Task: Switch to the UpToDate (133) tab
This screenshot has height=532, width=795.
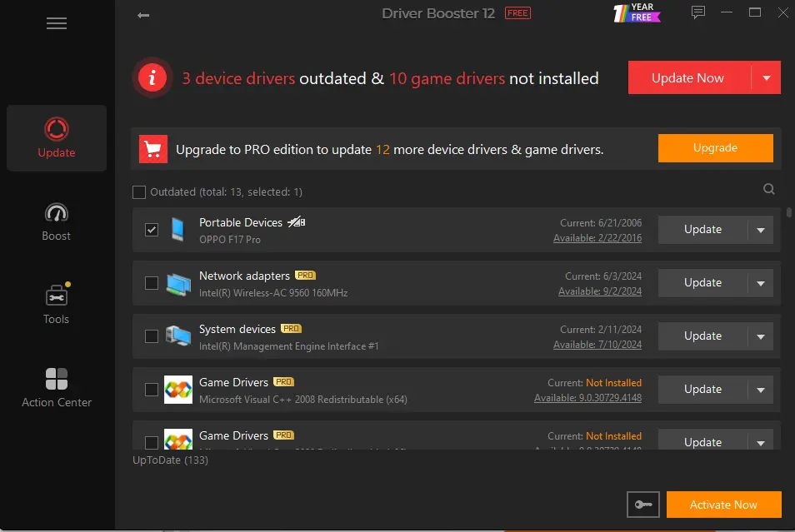Action: click(171, 460)
